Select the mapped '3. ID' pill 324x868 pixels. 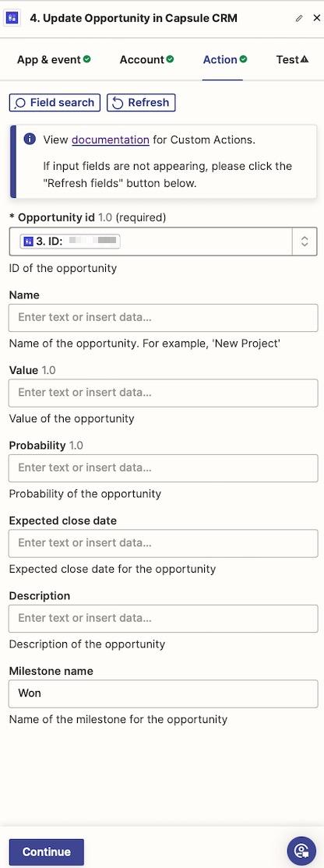click(x=70, y=242)
